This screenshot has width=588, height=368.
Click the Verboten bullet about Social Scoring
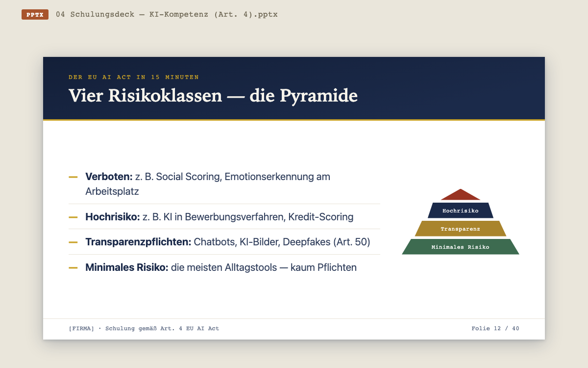pyautogui.click(x=224, y=184)
